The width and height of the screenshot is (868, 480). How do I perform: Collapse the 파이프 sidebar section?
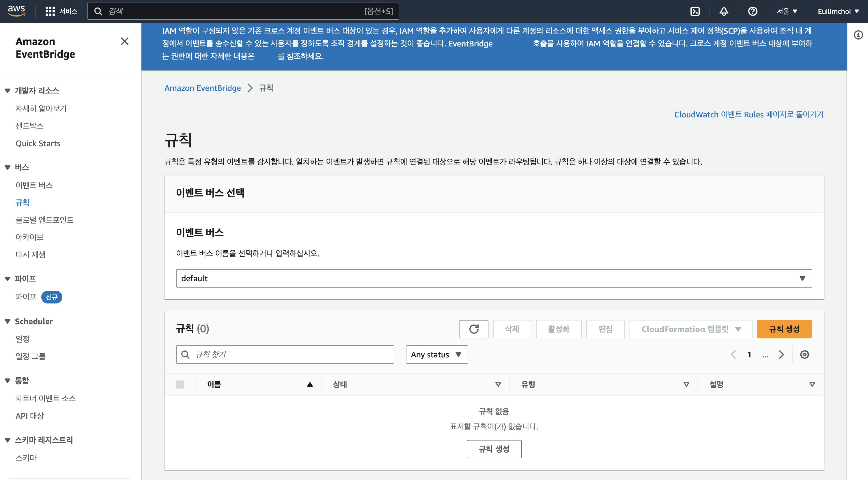[8, 279]
